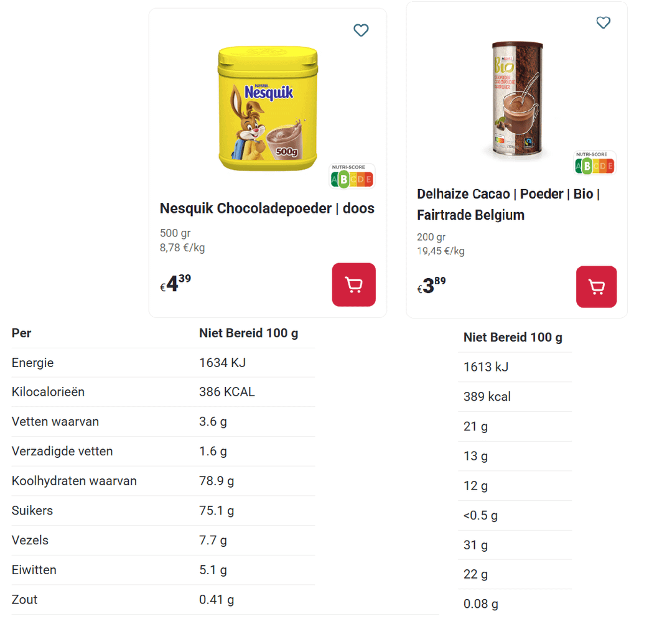Select the Eiwitten row label

34,570
